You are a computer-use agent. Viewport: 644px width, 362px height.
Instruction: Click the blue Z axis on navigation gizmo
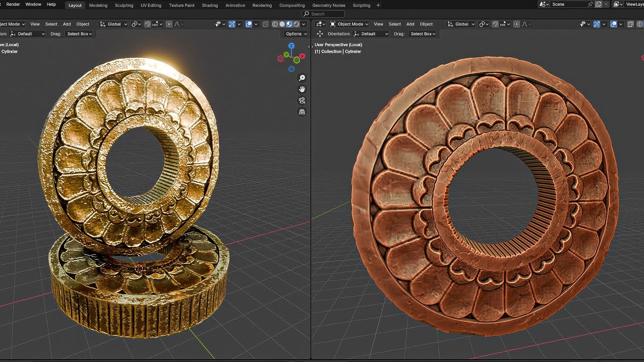click(x=291, y=46)
